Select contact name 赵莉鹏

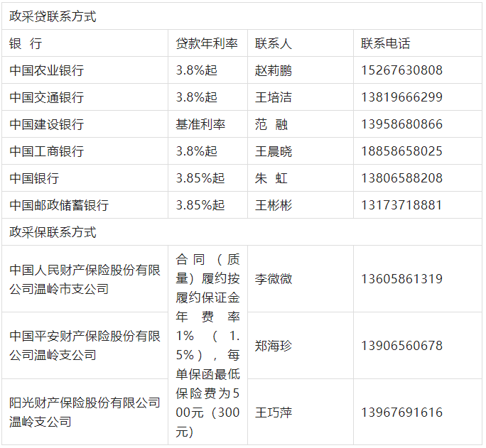[274, 70]
